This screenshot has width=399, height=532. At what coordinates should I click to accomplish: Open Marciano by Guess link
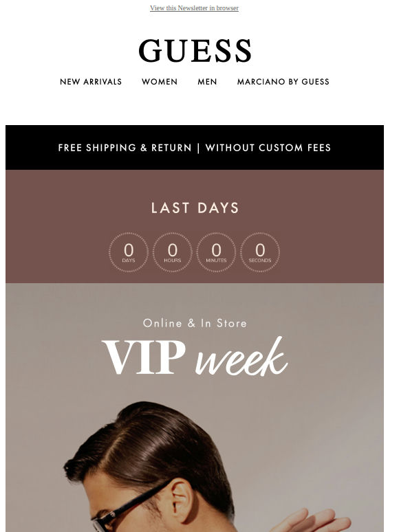pos(283,82)
